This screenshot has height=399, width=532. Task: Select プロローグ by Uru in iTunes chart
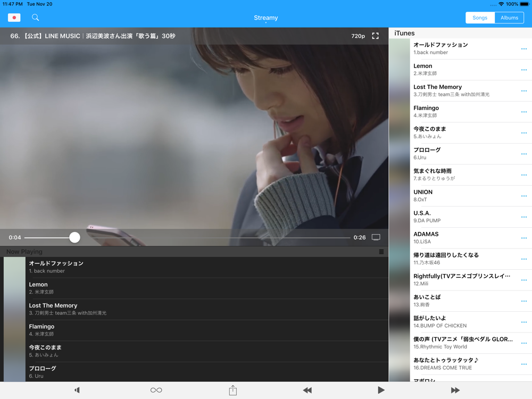pyautogui.click(x=460, y=154)
